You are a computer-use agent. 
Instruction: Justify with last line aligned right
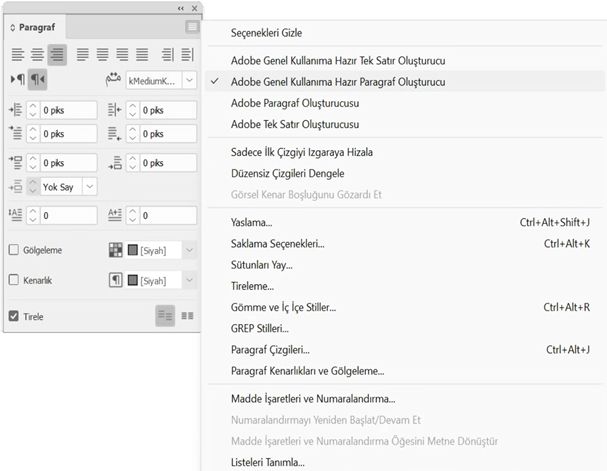[122, 55]
